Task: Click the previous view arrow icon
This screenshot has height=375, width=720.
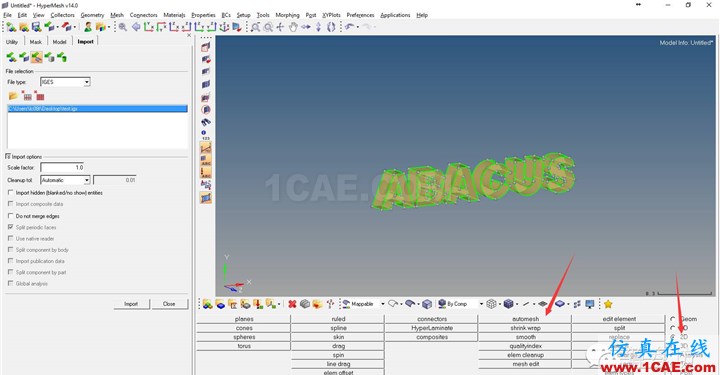Action: 136,27
